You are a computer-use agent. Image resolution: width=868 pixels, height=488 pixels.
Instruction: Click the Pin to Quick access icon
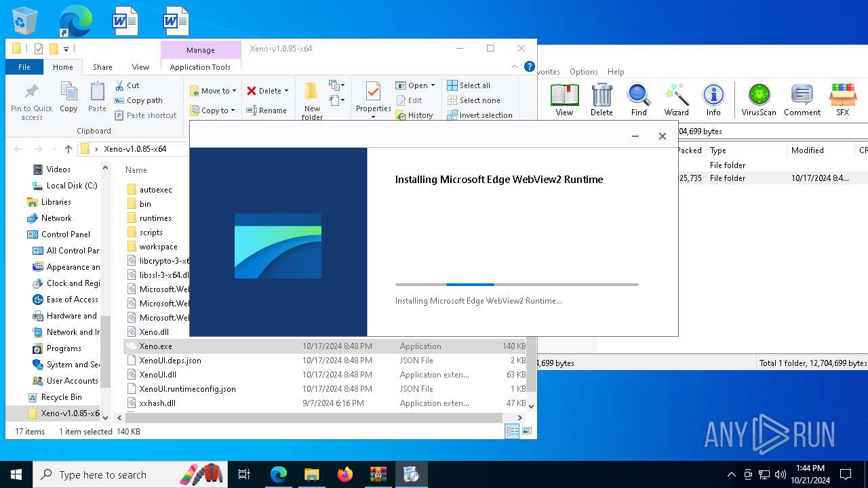coord(31,101)
